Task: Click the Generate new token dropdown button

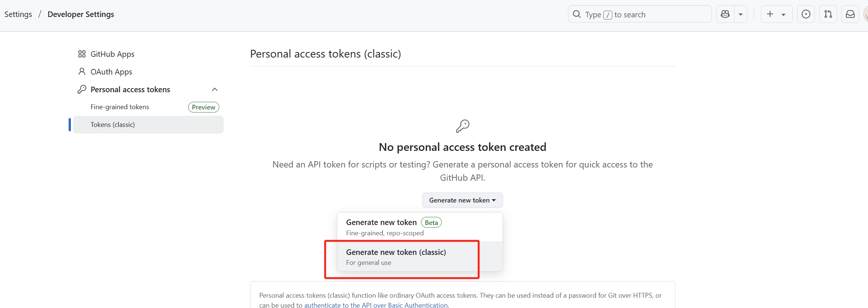Action: [462, 200]
